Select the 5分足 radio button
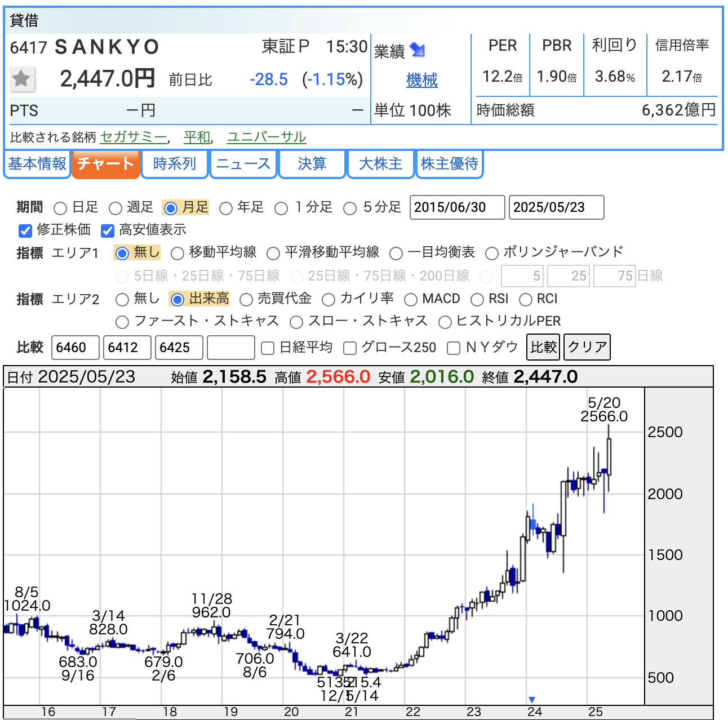Screen dimensions: 728x720 tap(350, 208)
